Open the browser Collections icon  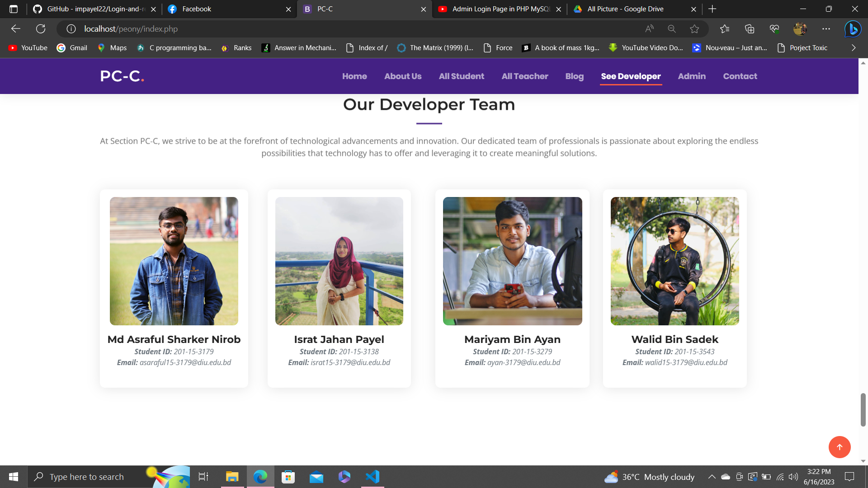point(750,29)
